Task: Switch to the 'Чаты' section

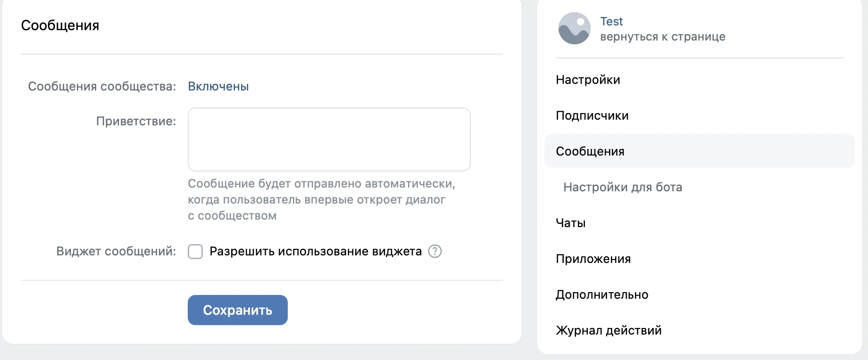Action: [x=571, y=223]
